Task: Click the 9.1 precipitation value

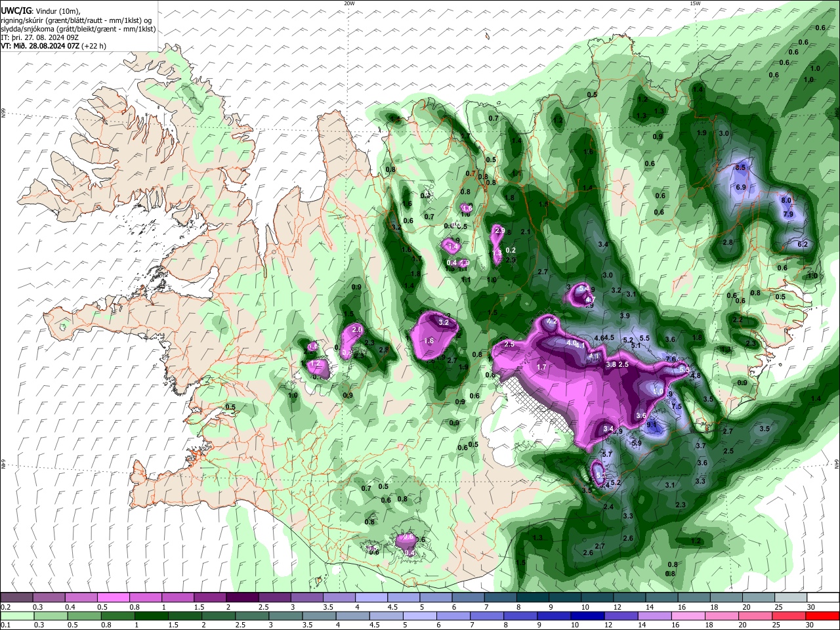Action: tap(652, 425)
